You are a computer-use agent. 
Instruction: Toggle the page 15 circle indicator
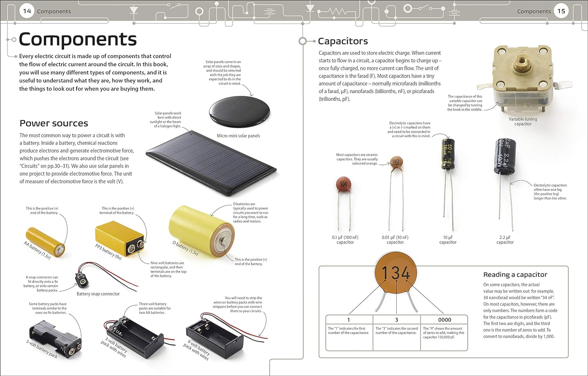pyautogui.click(x=561, y=11)
